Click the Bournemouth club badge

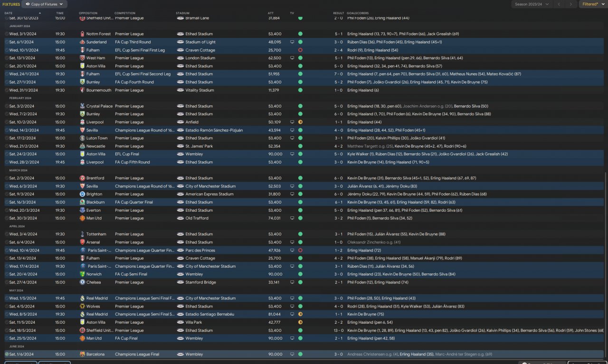pyautogui.click(x=83, y=90)
